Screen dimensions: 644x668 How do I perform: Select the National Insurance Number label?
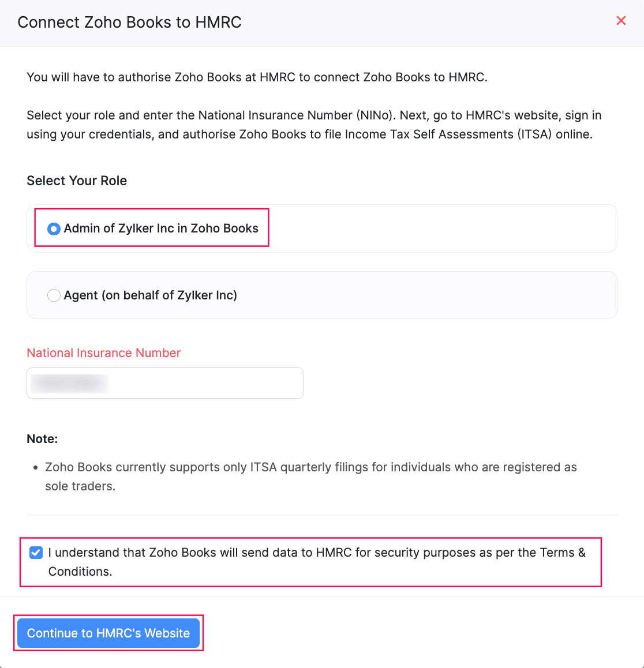point(103,352)
